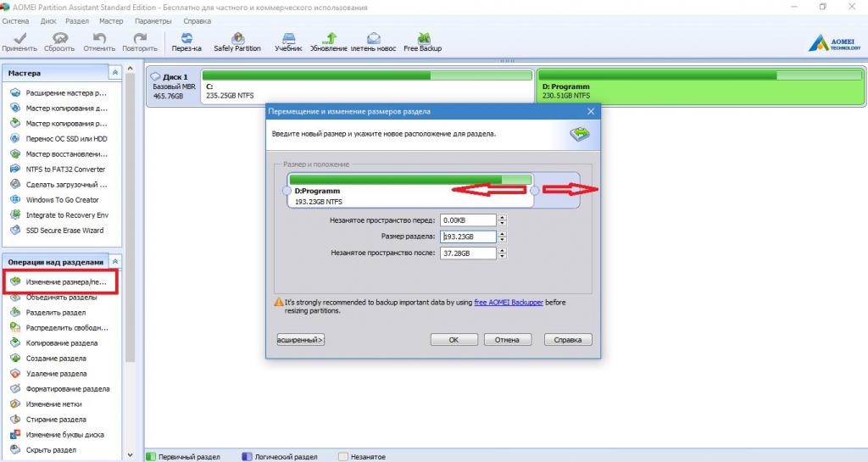Open the Мастер menu
This screenshot has width=868, height=462.
pyautogui.click(x=111, y=21)
